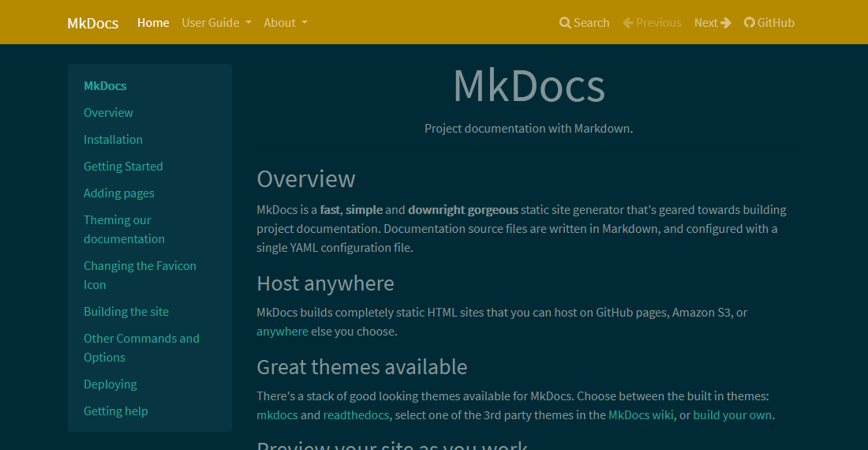
Task: Open the Search link text
Action: (591, 23)
